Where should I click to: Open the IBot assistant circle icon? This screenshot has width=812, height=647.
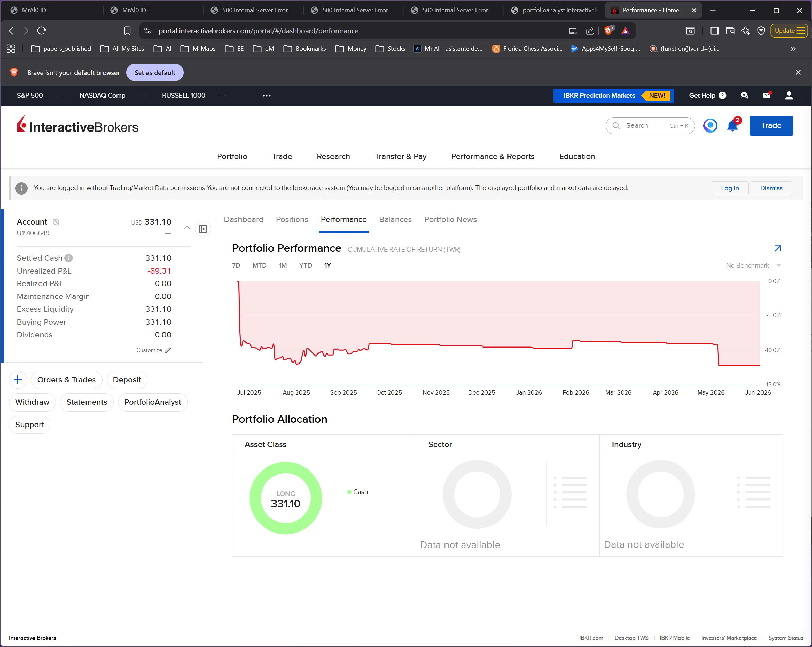pos(710,125)
